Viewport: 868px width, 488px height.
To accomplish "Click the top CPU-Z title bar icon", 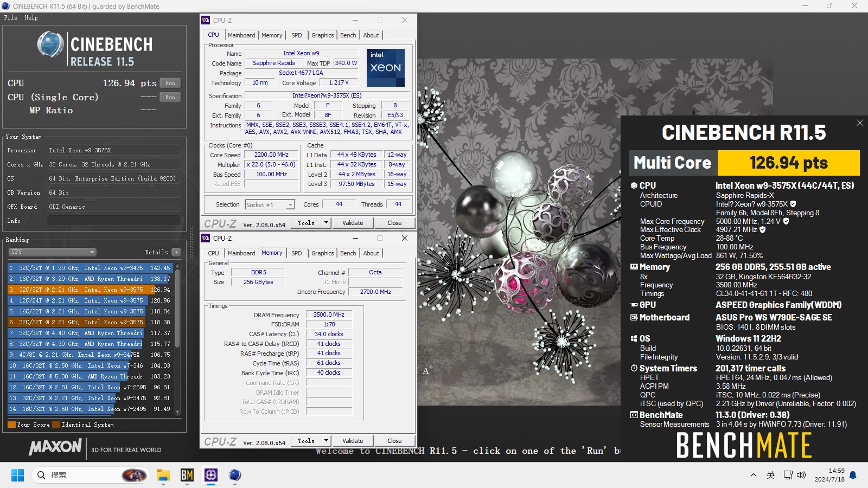I will (x=206, y=20).
